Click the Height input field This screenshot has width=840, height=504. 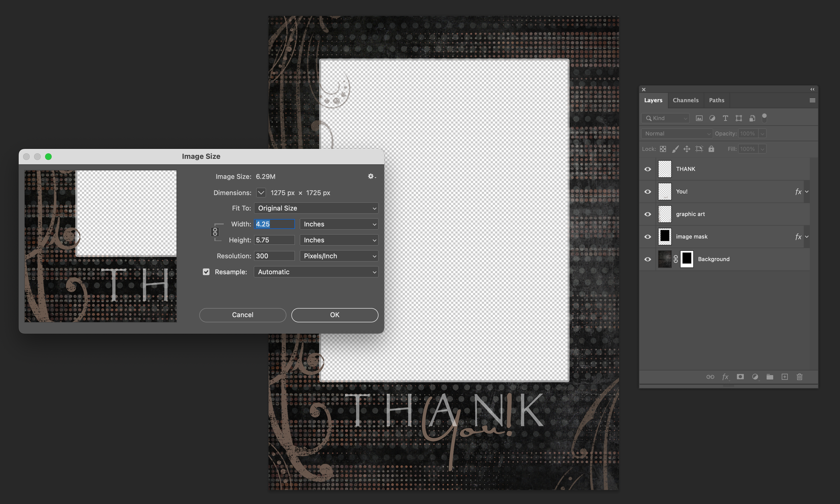(274, 240)
